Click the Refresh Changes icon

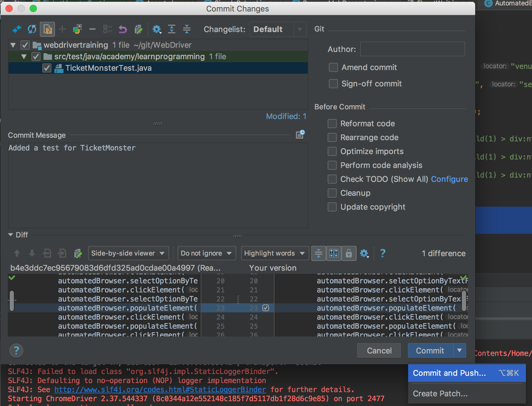point(32,29)
